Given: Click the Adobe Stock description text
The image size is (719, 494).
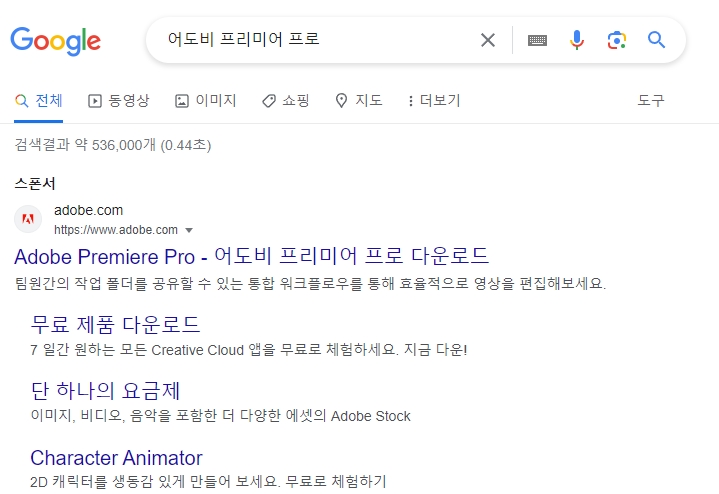Looking at the screenshot, I should tap(221, 416).
